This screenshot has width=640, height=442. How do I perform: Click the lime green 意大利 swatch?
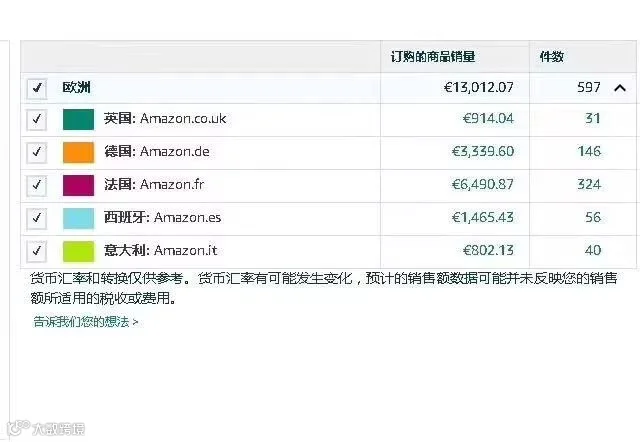click(78, 251)
